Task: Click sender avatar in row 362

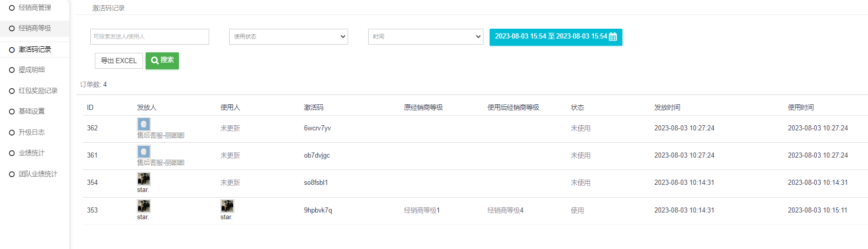Action: click(x=144, y=124)
